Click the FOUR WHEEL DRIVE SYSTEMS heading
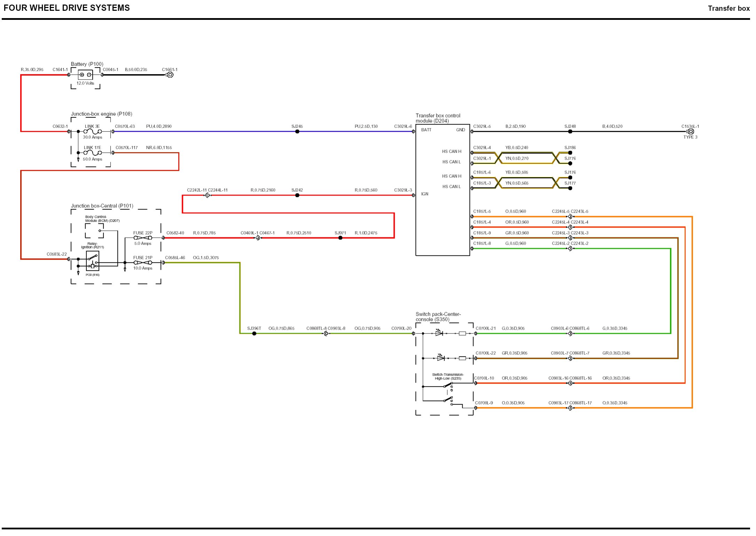Screen dimensions: 756x536 pyautogui.click(x=67, y=8)
